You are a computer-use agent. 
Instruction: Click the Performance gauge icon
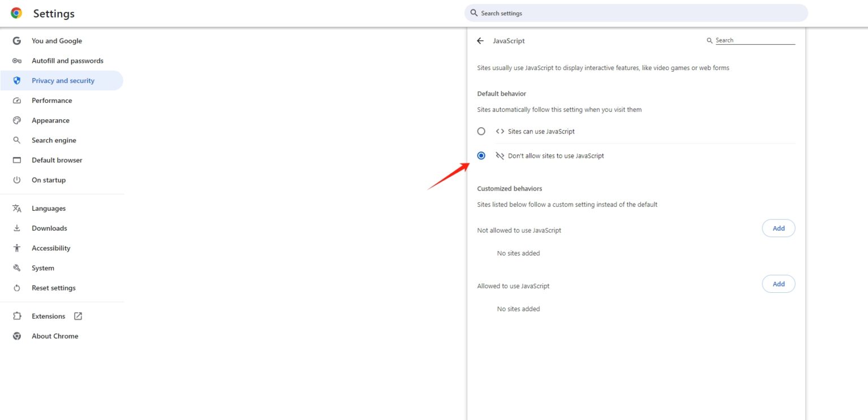point(17,101)
